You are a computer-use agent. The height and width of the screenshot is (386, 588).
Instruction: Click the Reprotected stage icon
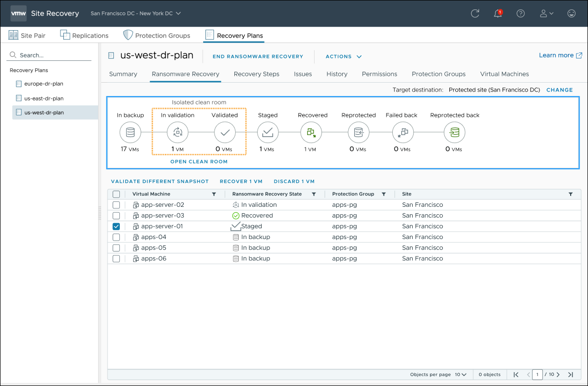[x=358, y=132]
